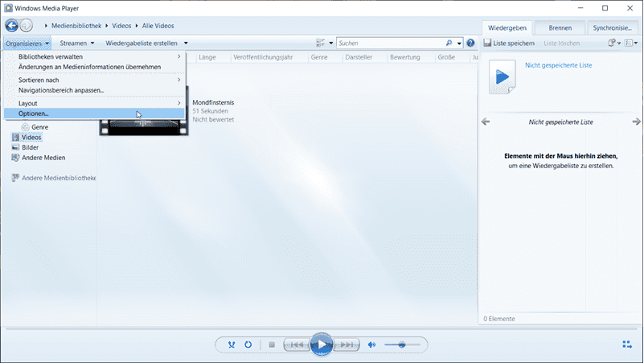Click the Forward navigation arrow
644x363 pixels.
point(27,26)
